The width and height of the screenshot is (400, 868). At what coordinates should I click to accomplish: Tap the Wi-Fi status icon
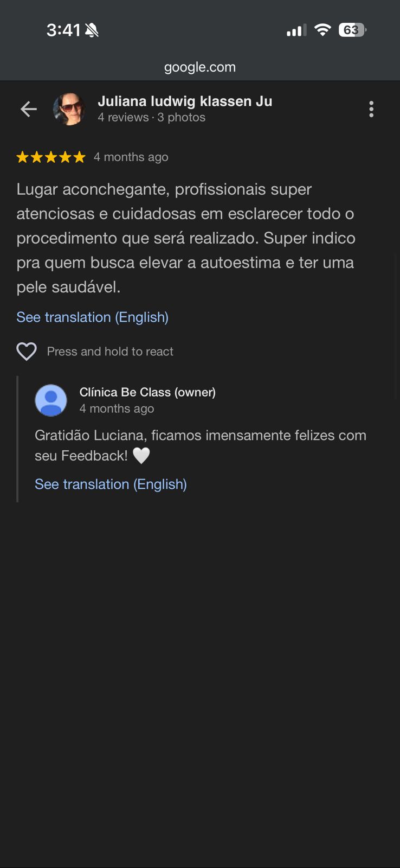coord(322,30)
